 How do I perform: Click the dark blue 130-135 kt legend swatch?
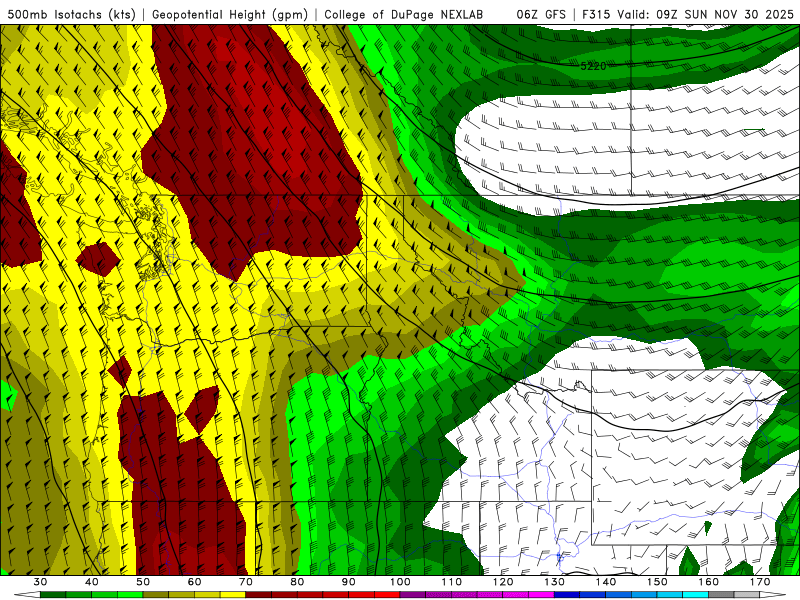tap(567, 595)
